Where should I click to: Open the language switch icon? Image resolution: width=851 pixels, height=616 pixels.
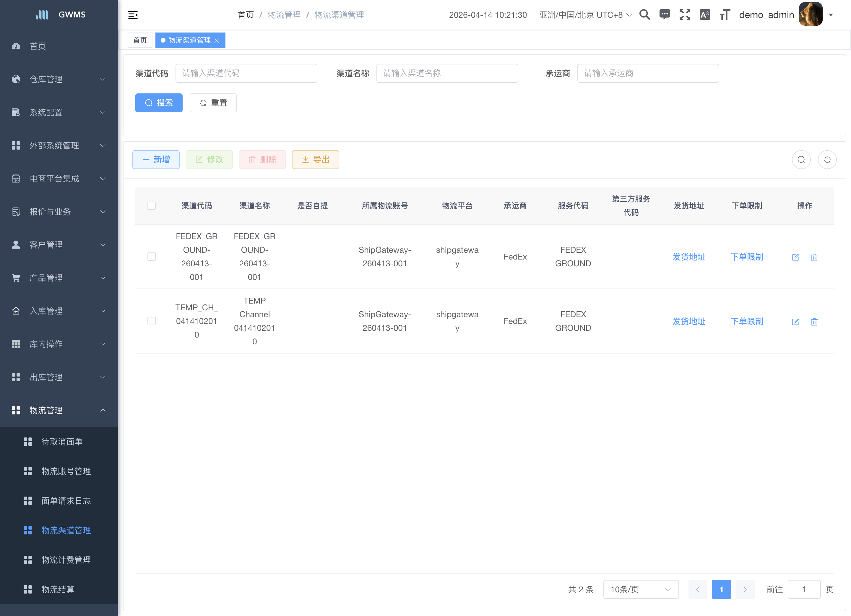(x=705, y=15)
